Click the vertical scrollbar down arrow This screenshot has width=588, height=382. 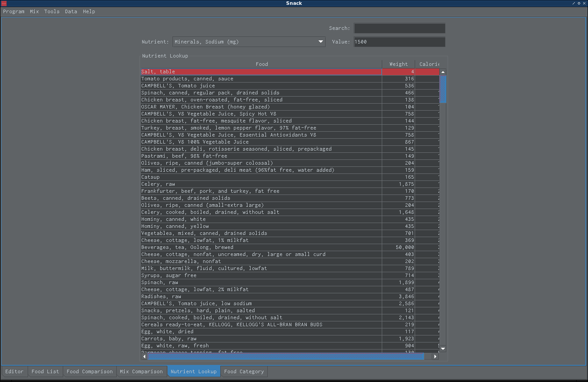point(443,349)
